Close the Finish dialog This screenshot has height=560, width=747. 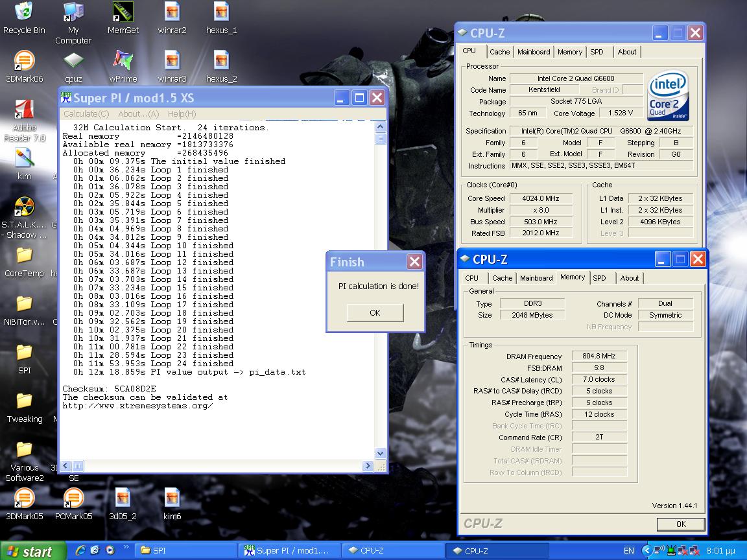[414, 261]
